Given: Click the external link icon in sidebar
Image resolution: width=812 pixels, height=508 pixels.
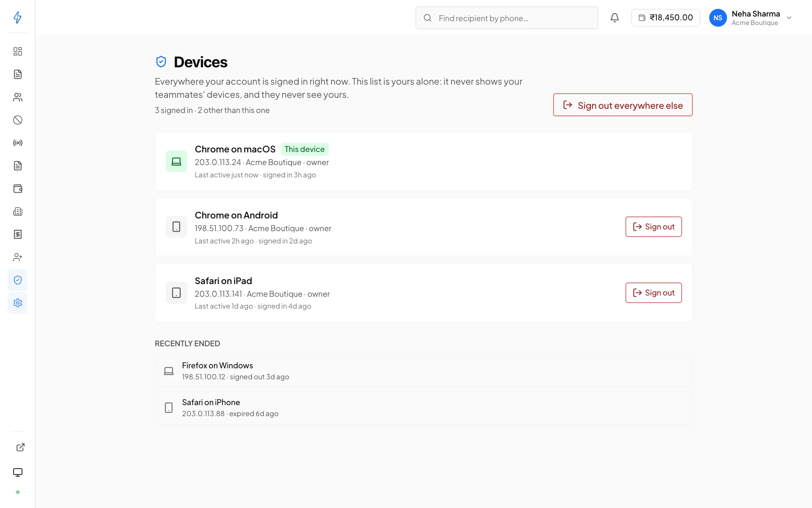Looking at the screenshot, I should (x=20, y=447).
